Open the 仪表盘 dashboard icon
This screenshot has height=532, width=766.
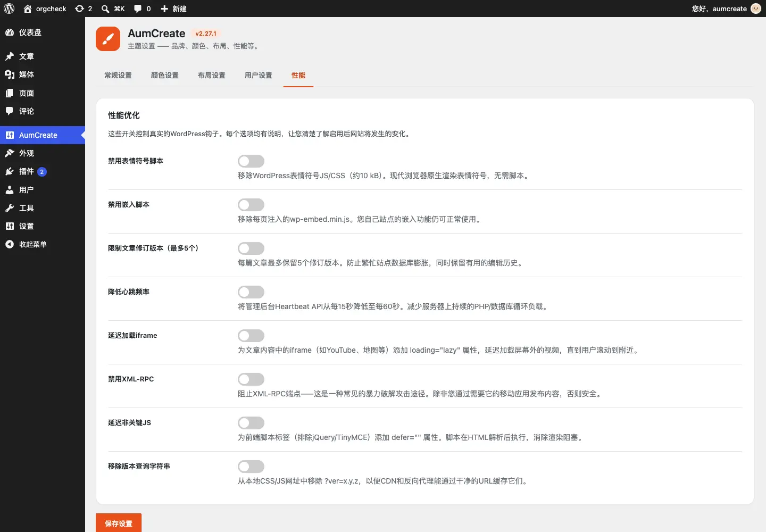[10, 32]
